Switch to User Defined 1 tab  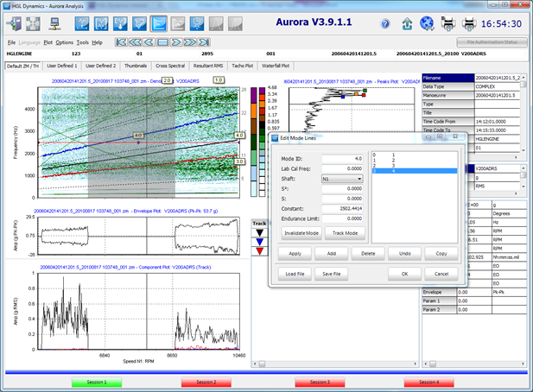click(x=62, y=66)
